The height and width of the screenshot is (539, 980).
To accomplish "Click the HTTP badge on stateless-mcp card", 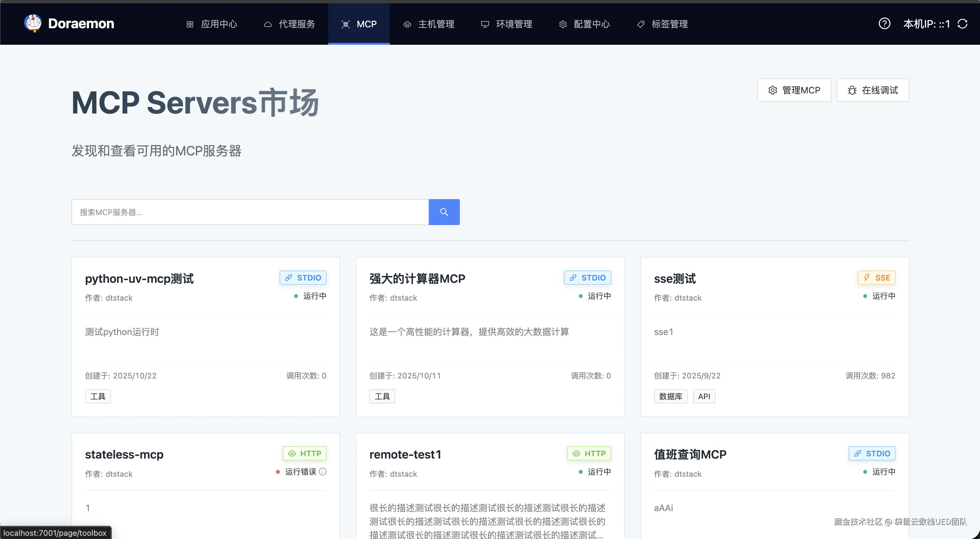I will click(x=305, y=453).
